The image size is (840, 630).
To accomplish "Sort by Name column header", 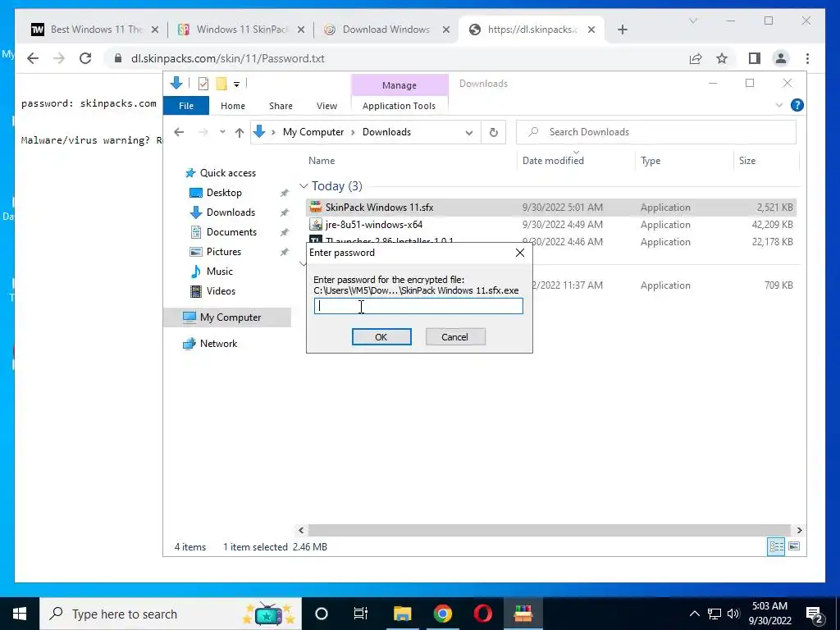I will (x=322, y=161).
